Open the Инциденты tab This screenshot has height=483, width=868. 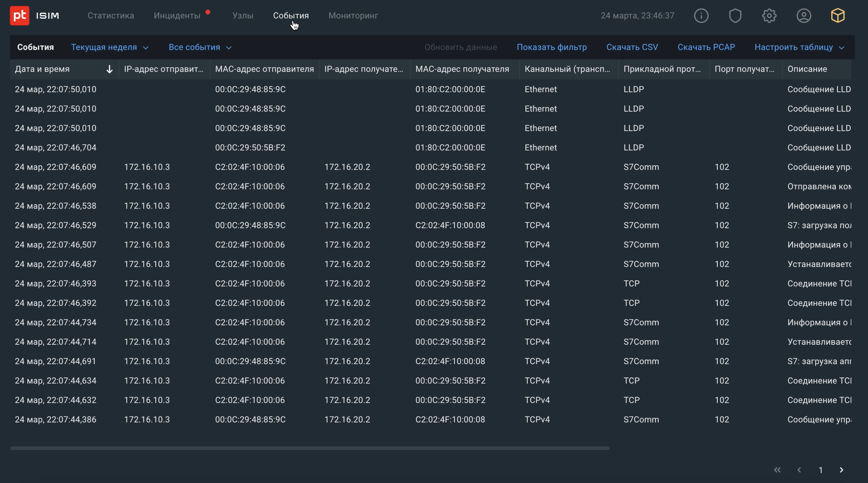pos(177,15)
